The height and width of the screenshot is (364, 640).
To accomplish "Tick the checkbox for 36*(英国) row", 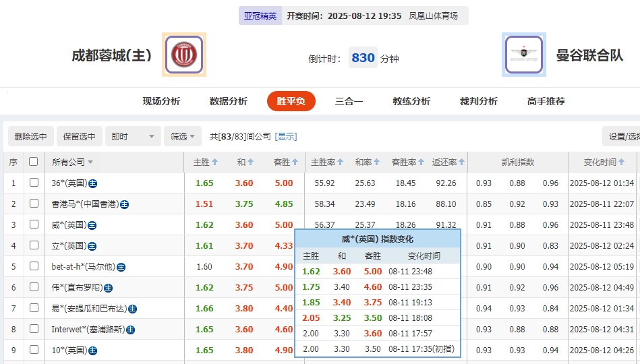I will (34, 183).
